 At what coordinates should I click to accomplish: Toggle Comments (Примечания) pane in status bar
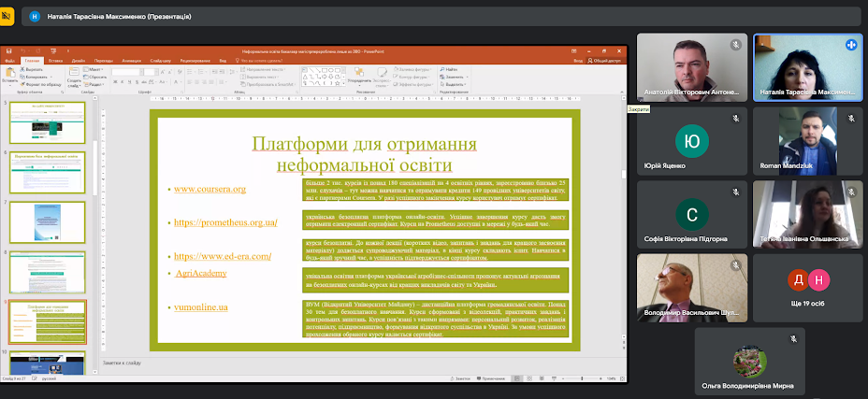pyautogui.click(x=491, y=378)
